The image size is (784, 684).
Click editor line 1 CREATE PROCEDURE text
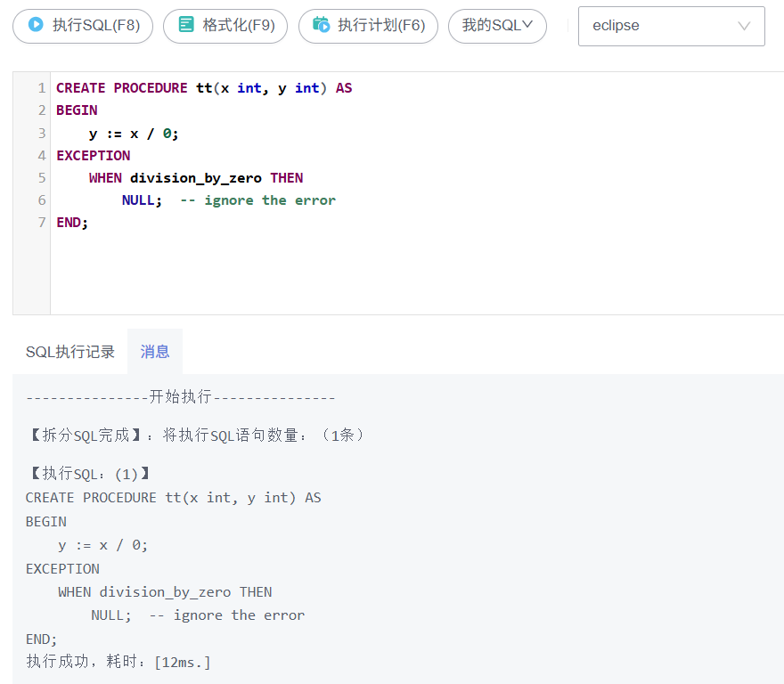coord(204,88)
